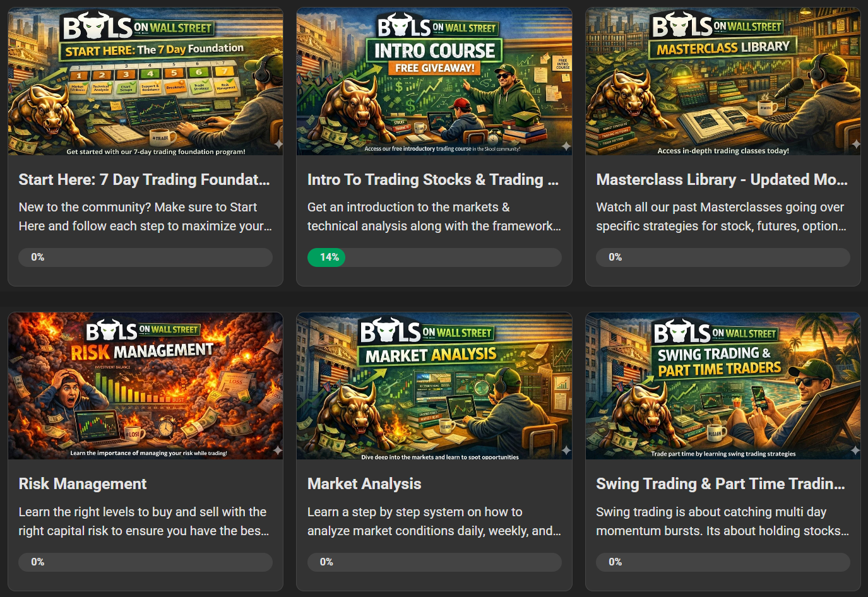Open the Masterclass Library course thumbnail

coord(723,81)
